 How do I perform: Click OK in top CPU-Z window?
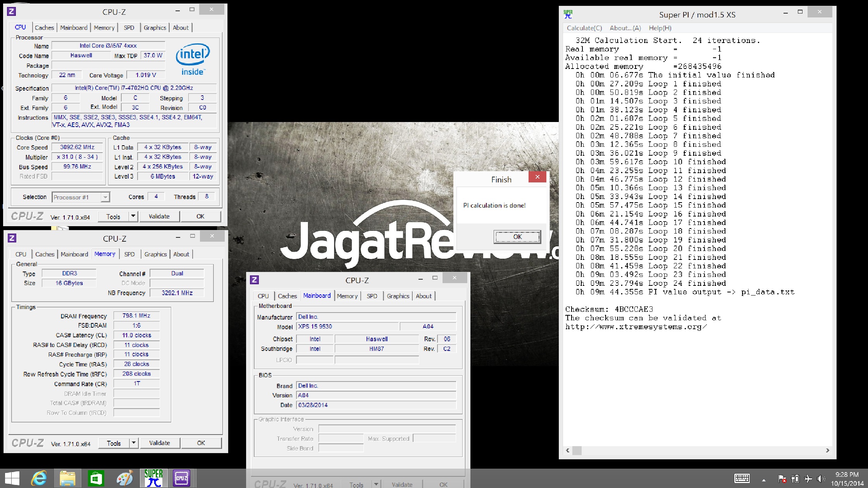[200, 217]
